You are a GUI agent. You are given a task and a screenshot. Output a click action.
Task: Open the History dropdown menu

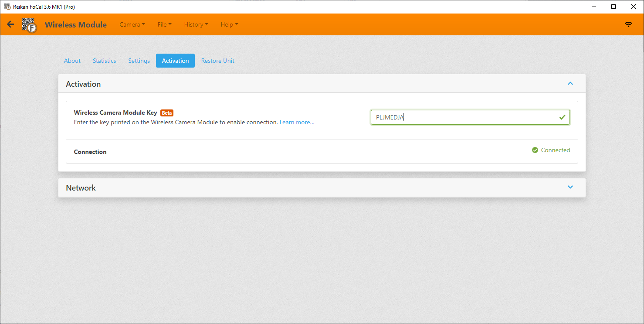[x=196, y=24]
